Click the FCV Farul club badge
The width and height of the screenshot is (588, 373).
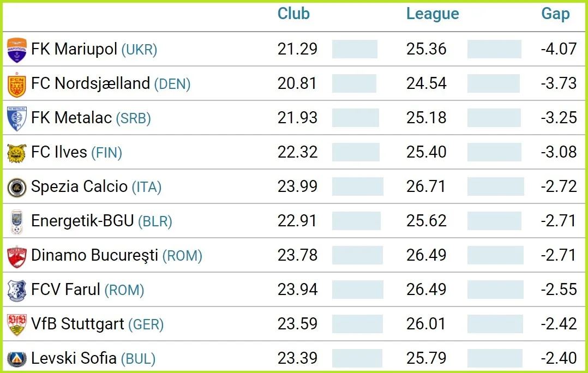16,291
